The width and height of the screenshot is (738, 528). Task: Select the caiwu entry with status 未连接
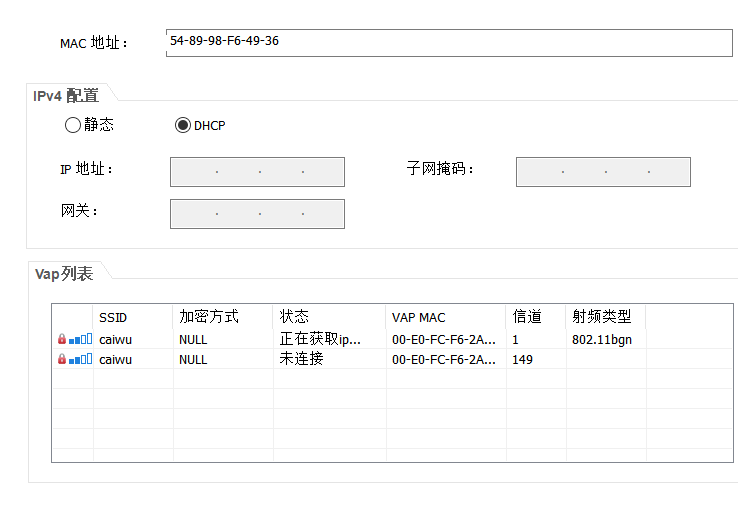click(116, 359)
